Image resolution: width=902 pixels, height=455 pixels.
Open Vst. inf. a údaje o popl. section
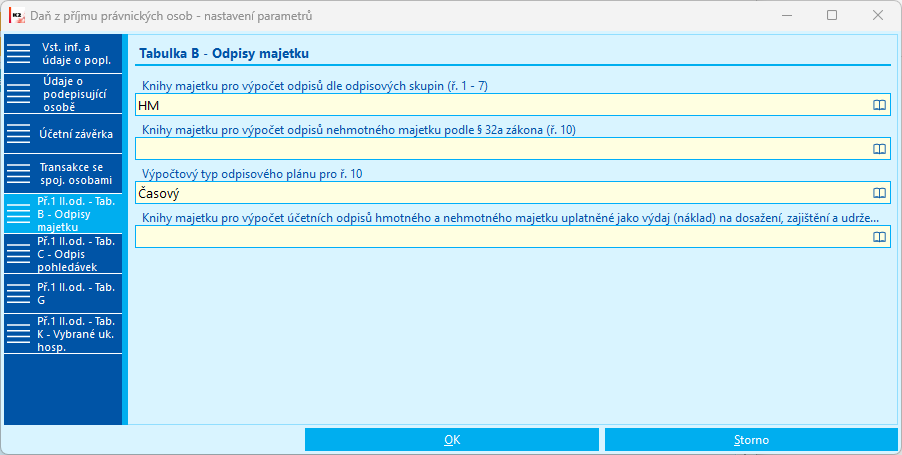(x=63, y=53)
